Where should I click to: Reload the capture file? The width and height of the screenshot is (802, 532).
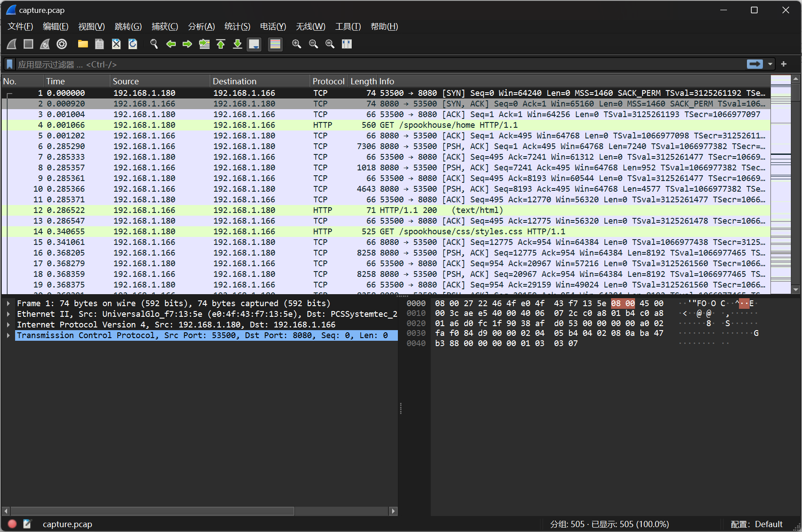[133, 44]
